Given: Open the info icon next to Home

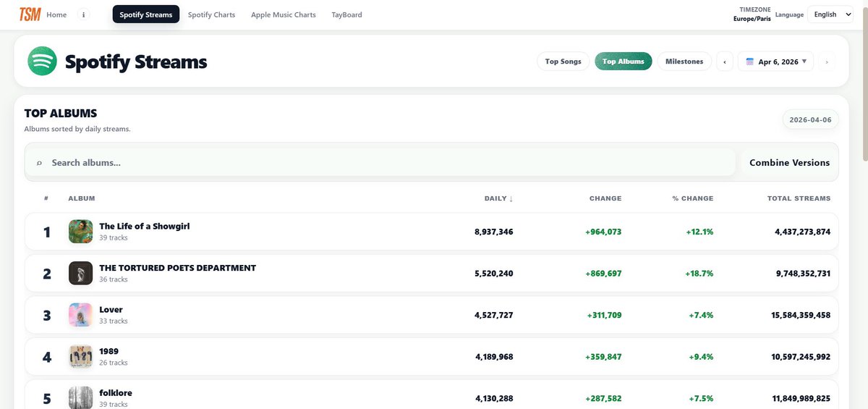Looking at the screenshot, I should 83,14.
